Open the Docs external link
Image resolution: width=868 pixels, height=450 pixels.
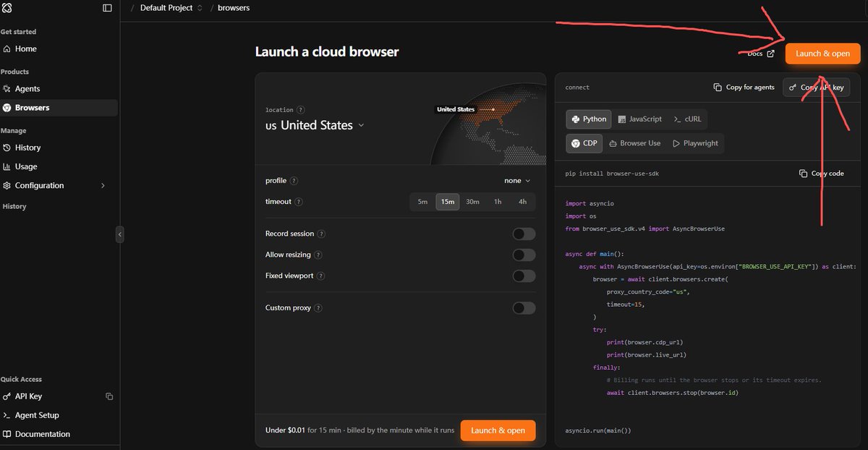coord(760,54)
